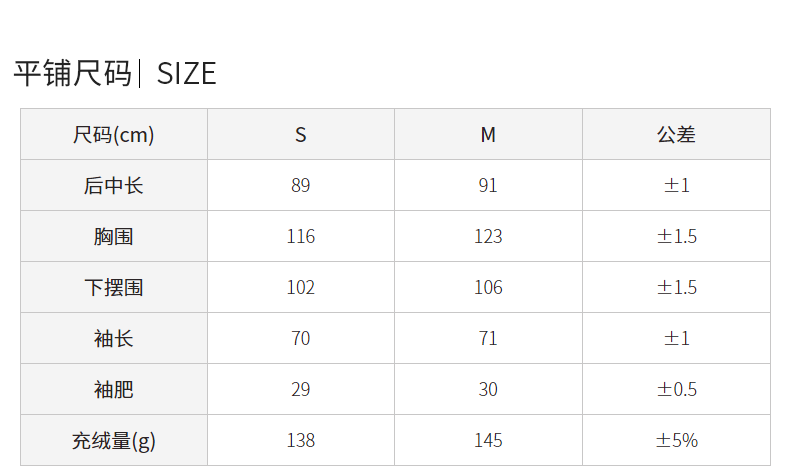
Task: Click the ±0.5 tolerance cell
Action: (x=676, y=389)
